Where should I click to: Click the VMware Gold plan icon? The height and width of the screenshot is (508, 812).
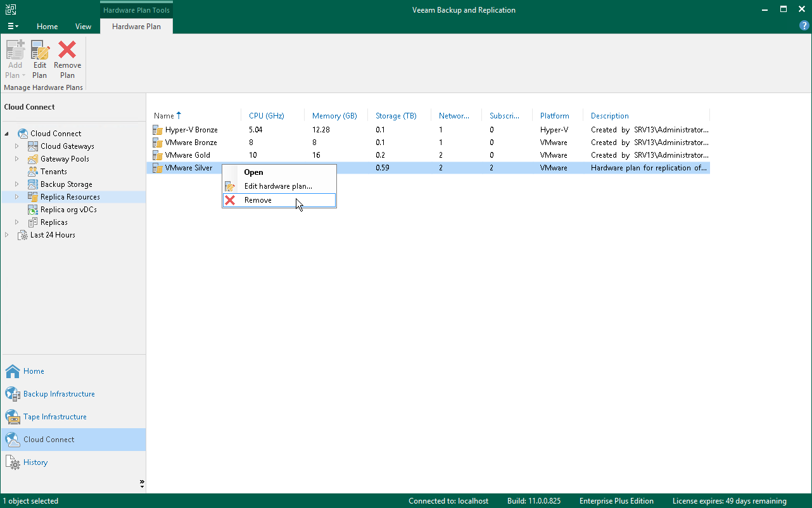158,155
